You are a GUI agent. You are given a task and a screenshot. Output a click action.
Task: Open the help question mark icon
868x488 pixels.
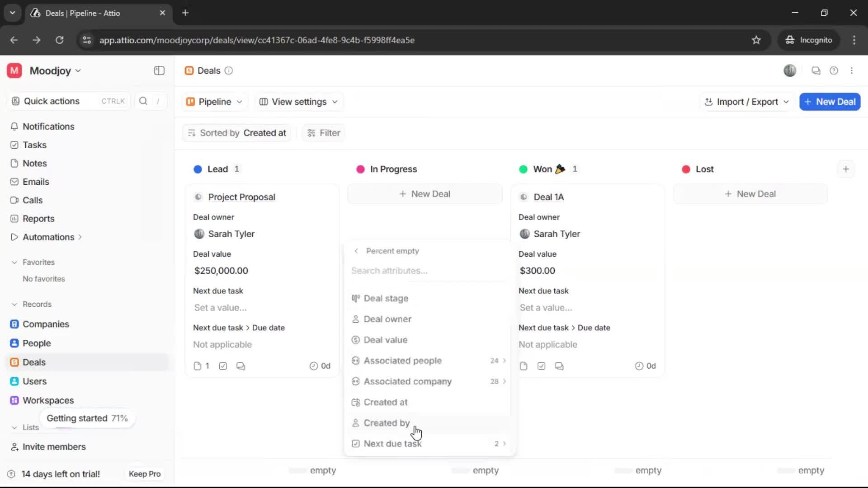tap(834, 70)
